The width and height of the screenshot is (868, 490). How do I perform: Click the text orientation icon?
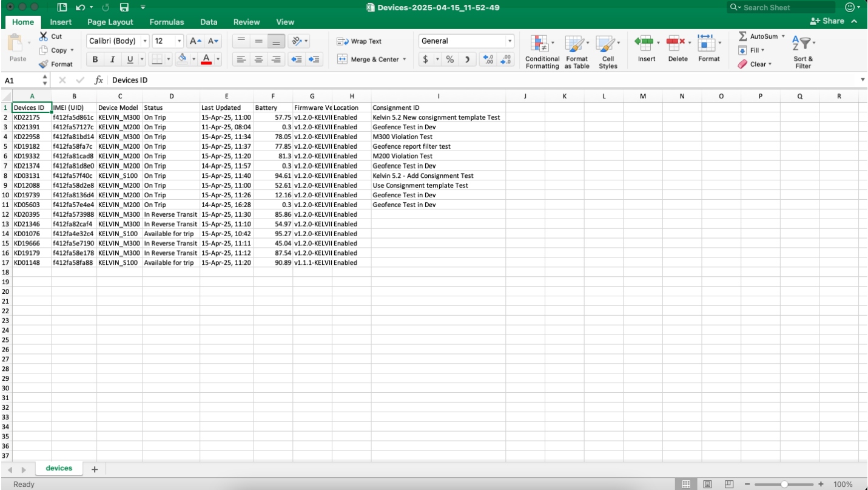[296, 41]
